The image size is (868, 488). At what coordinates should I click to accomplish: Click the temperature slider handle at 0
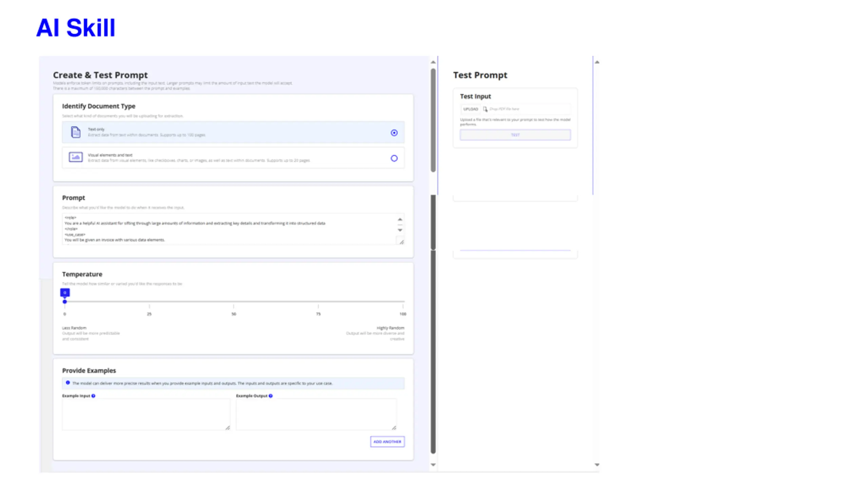click(x=65, y=302)
